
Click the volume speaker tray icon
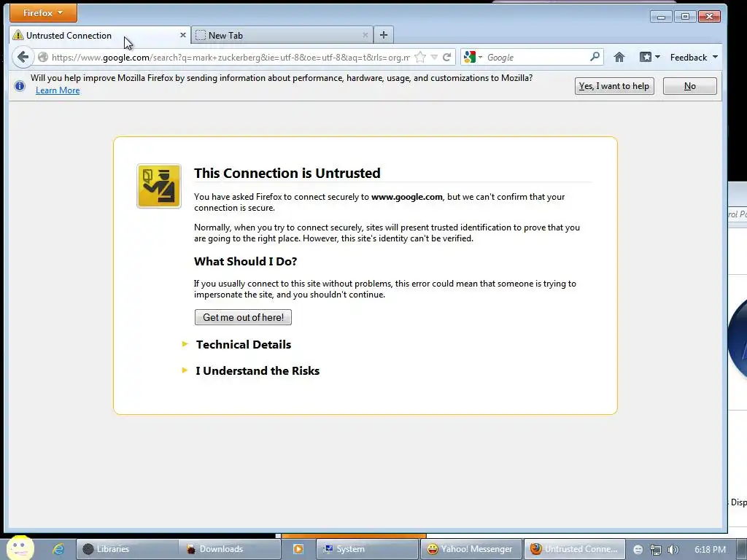(673, 550)
